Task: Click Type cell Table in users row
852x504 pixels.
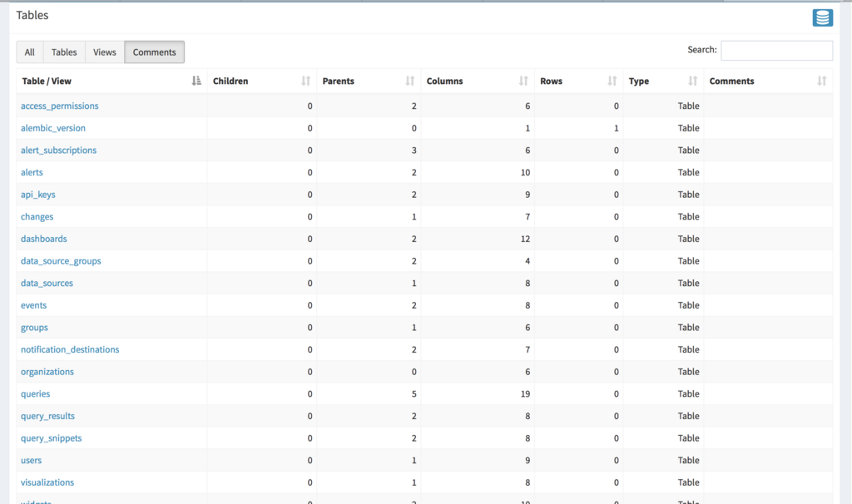Action: pyautogui.click(x=688, y=461)
